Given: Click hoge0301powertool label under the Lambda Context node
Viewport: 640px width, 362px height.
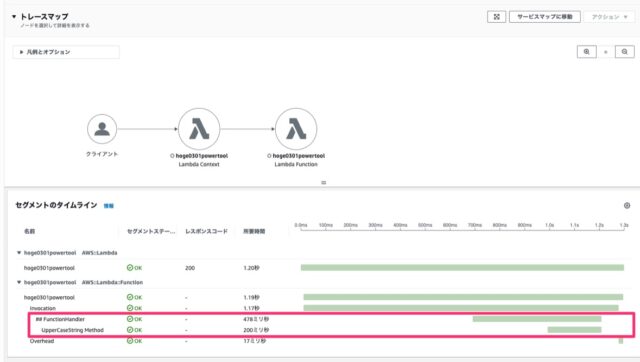Looking at the screenshot, I should [x=202, y=156].
